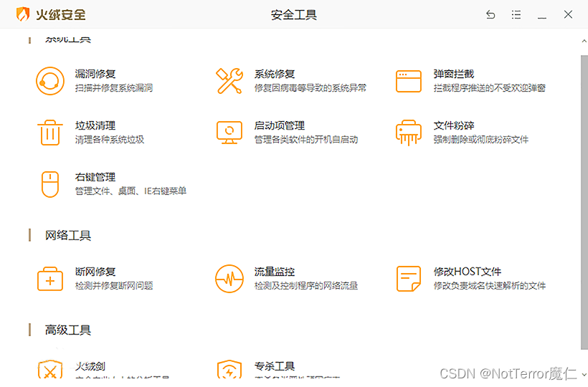Open the main menu list icon
This screenshot has width=588, height=387.
point(516,14)
